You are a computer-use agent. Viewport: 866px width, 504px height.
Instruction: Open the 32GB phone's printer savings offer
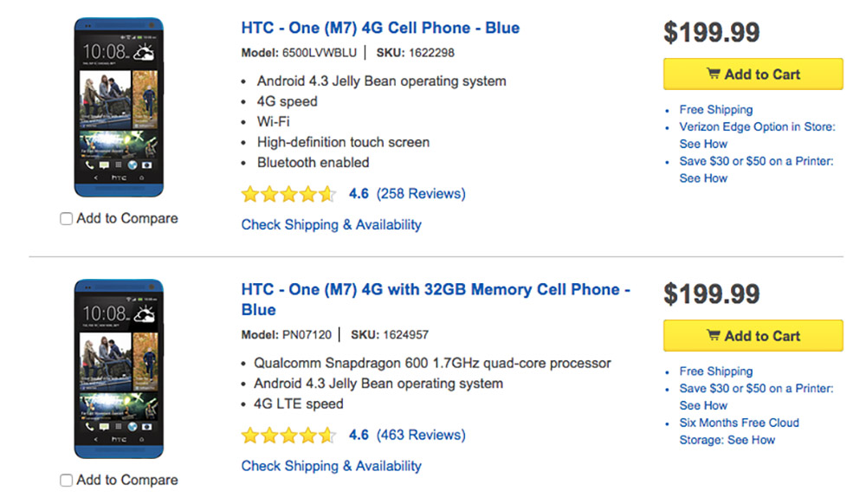[756, 389]
